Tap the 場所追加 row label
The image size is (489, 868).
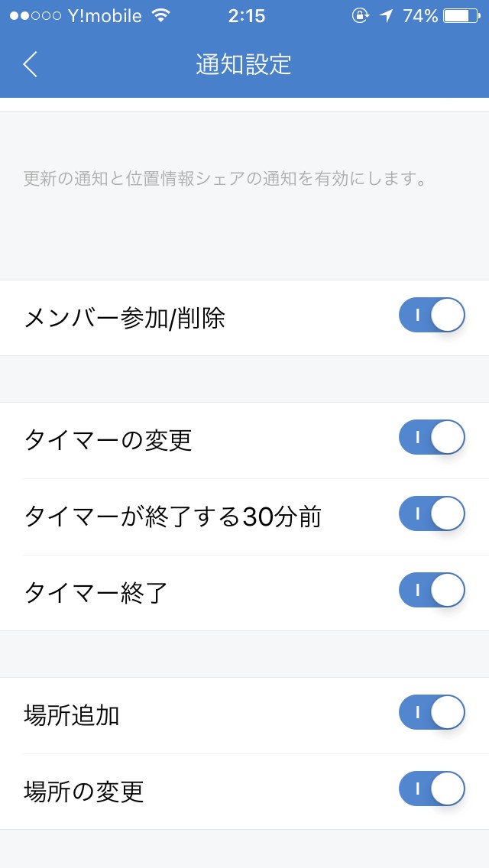tap(72, 715)
